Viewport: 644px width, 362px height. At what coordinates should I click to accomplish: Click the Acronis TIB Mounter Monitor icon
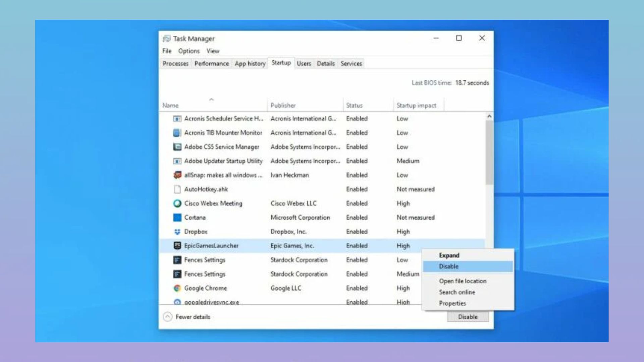click(177, 133)
